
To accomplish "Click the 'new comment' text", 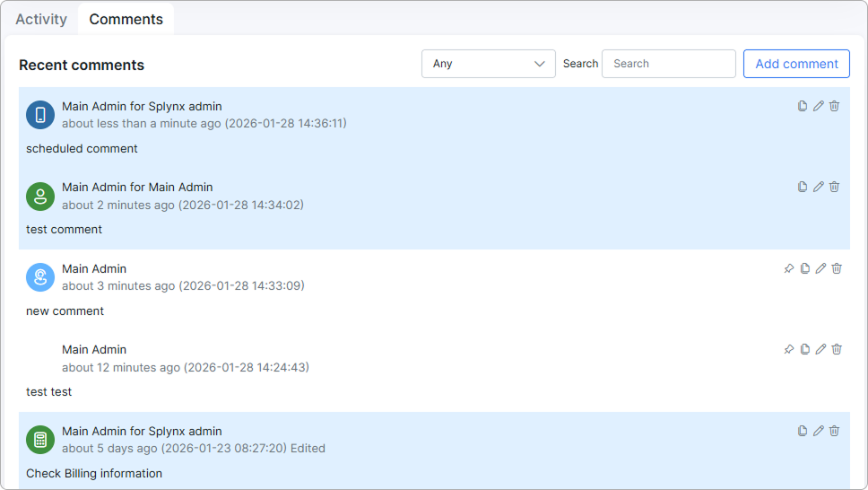I will point(65,311).
